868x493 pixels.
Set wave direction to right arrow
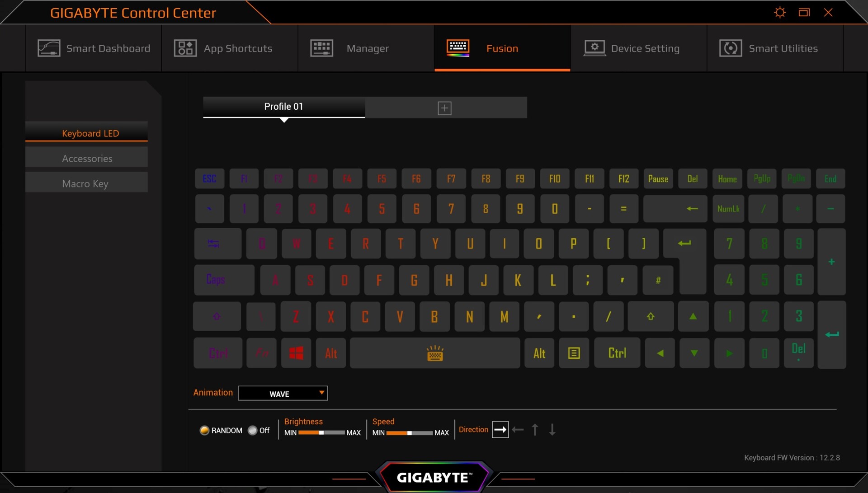tap(500, 430)
